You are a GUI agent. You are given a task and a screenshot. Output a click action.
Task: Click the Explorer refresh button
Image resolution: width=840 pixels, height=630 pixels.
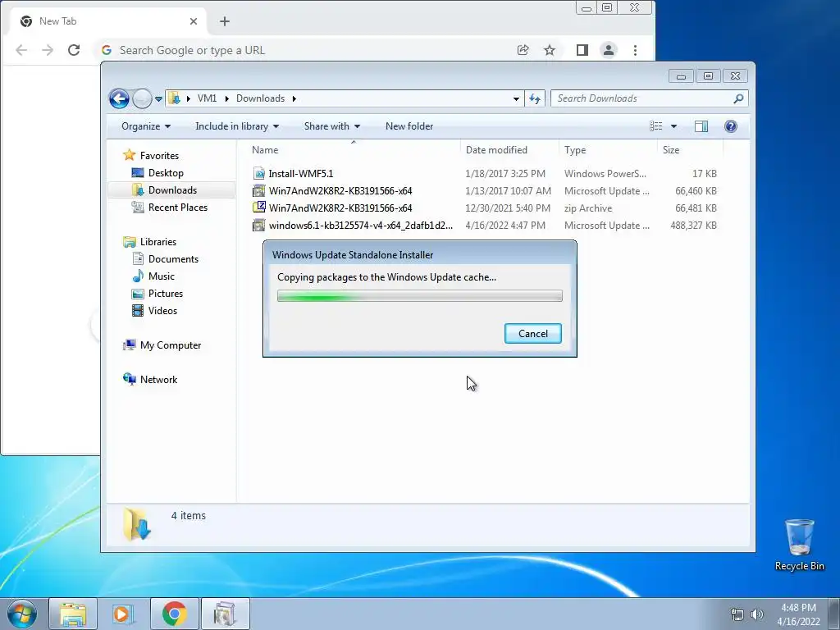pos(535,98)
